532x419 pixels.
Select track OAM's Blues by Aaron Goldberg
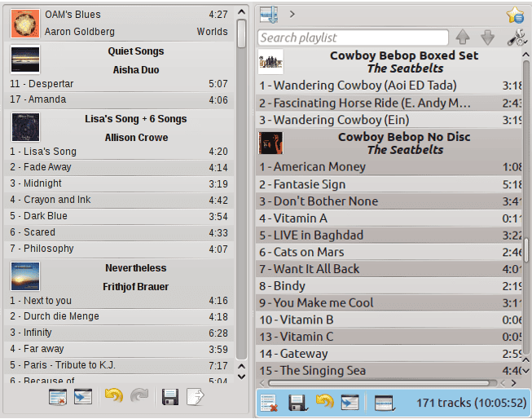pyautogui.click(x=119, y=24)
